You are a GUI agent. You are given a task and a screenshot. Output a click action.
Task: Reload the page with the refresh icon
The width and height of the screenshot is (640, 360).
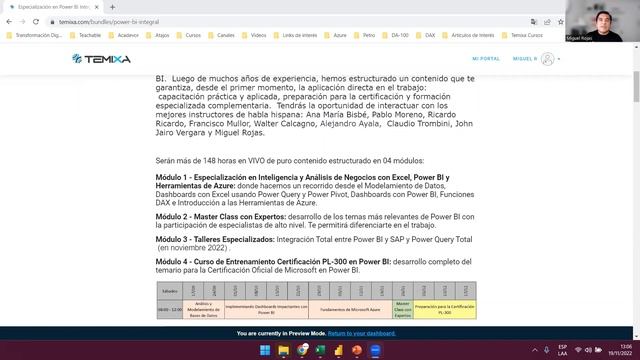[x=36, y=22]
